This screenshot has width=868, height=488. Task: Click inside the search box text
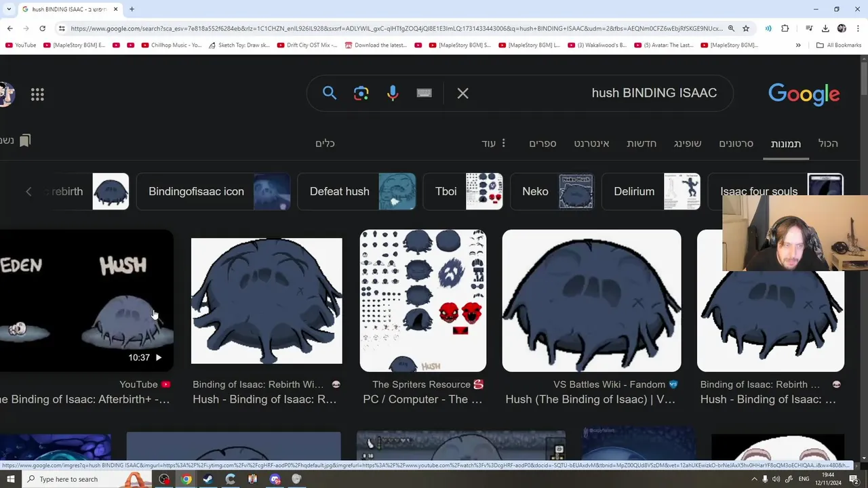point(654,93)
